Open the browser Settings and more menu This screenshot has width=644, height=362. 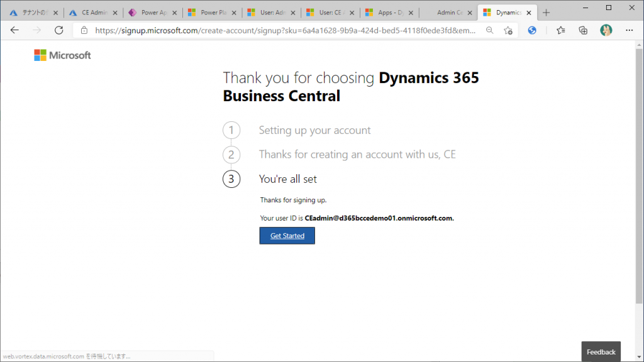pos(630,30)
